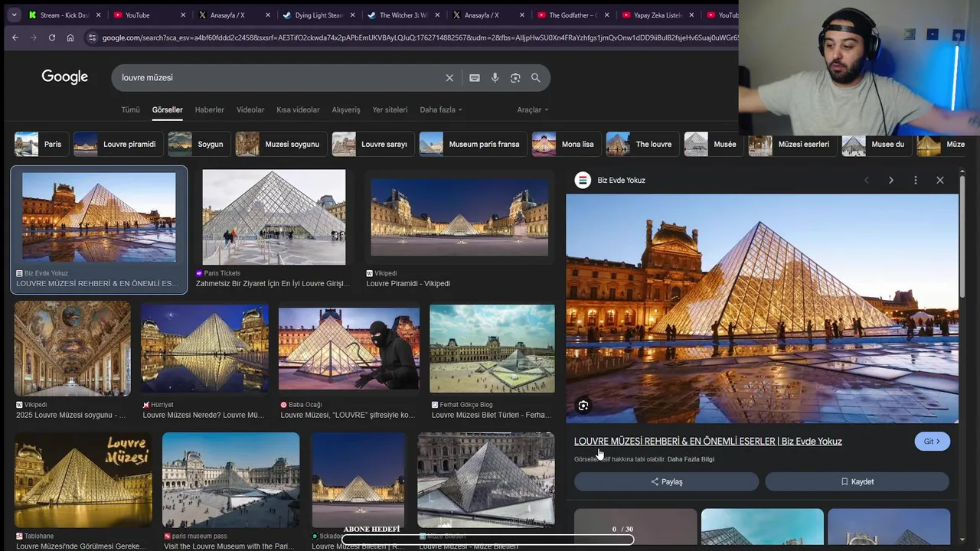
Task: Select the Videolar search filter
Action: click(250, 109)
